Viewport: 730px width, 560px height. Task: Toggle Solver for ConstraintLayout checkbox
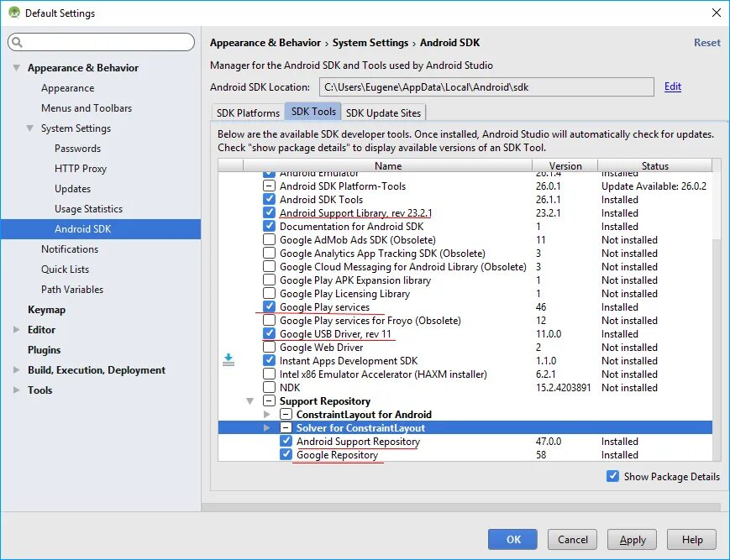pos(286,428)
